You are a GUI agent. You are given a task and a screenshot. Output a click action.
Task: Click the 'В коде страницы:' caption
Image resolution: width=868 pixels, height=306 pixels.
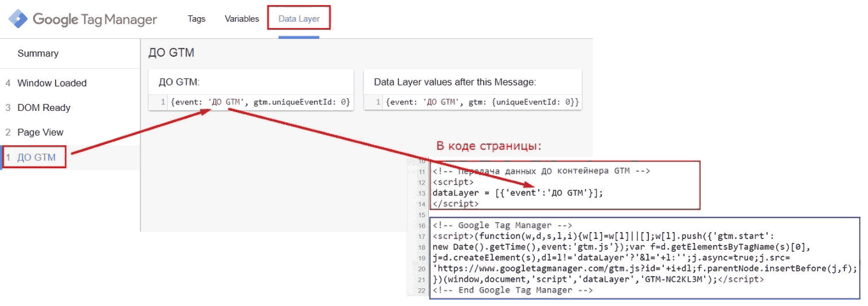click(x=488, y=146)
